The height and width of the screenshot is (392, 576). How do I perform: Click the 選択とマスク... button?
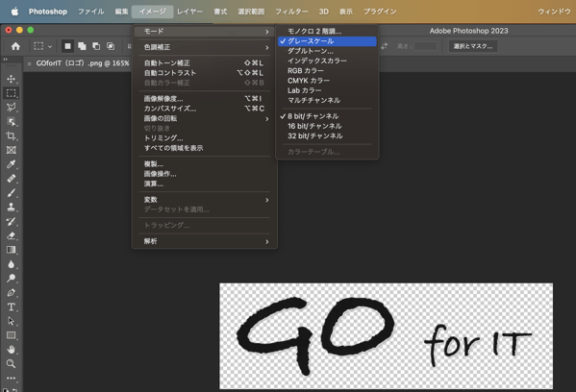473,46
